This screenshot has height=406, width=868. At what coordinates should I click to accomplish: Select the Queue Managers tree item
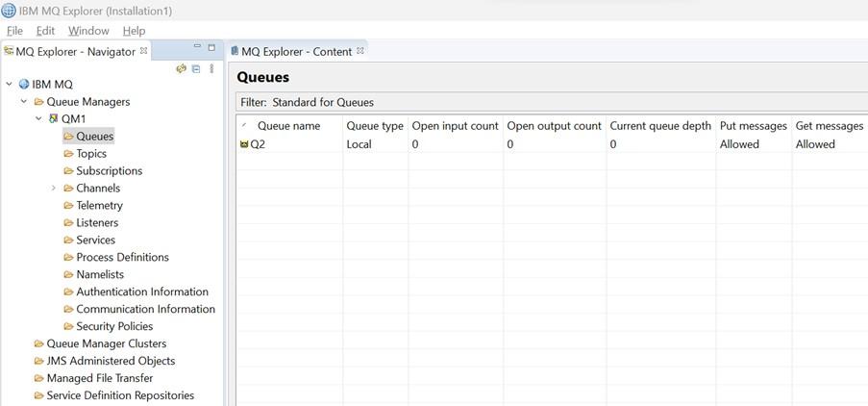88,102
